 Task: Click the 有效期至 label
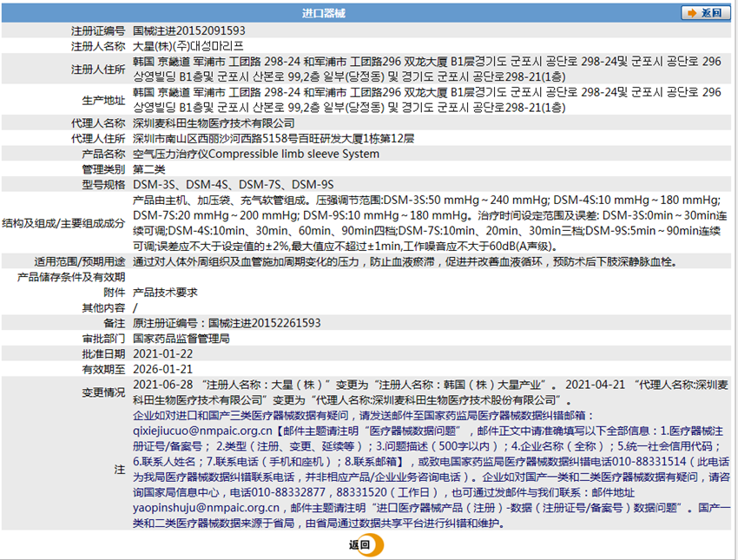tap(103, 369)
